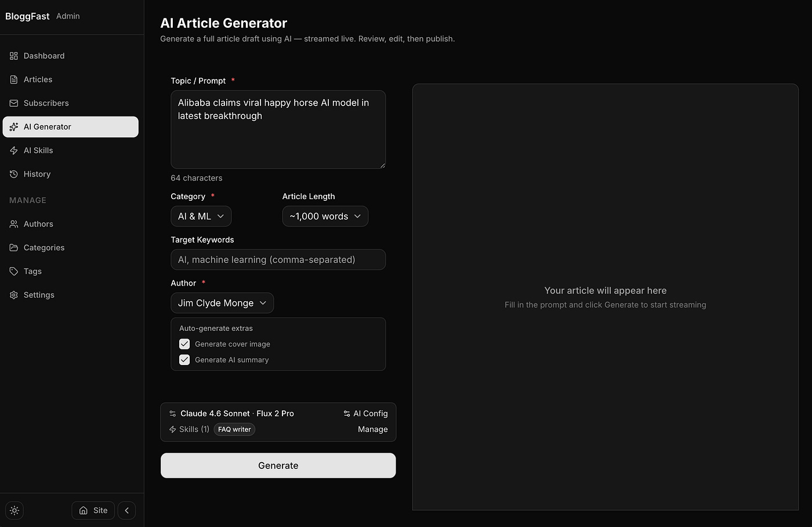Select the Authors people icon
812x527 pixels.
click(x=13, y=224)
